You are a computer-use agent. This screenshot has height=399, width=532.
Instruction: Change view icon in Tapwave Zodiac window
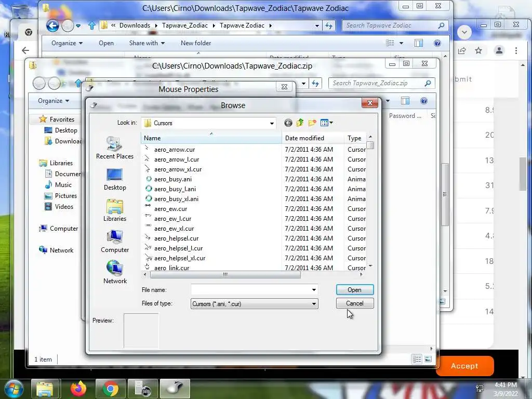pos(390,43)
